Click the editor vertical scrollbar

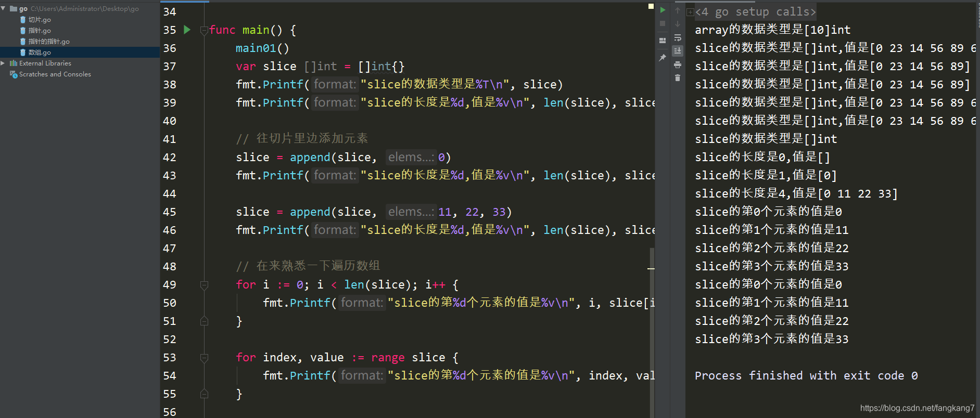tap(652, 333)
